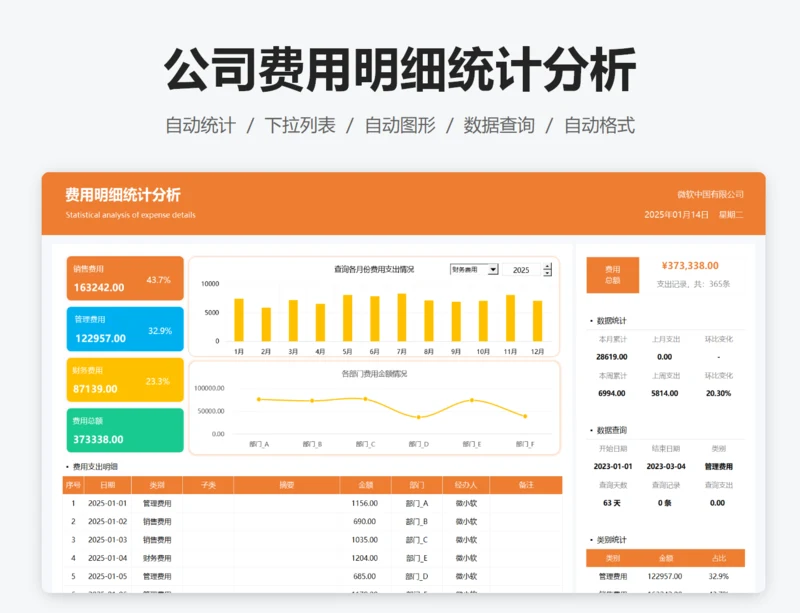Increase the year with the spinner up arrow

click(x=547, y=266)
